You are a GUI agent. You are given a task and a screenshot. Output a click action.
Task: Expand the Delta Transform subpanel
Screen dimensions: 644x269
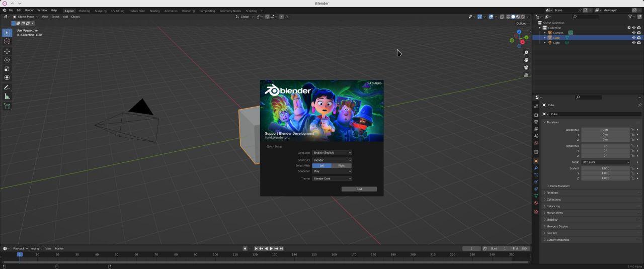(558, 186)
